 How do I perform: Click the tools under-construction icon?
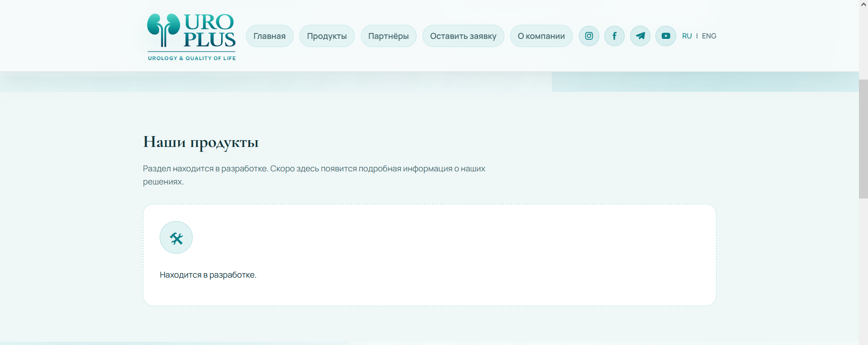click(176, 237)
